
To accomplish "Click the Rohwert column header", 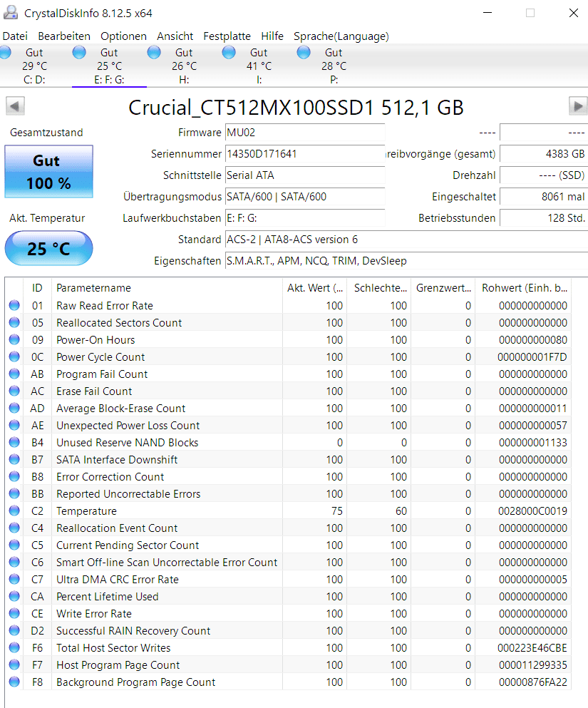I will pyautogui.click(x=523, y=288).
